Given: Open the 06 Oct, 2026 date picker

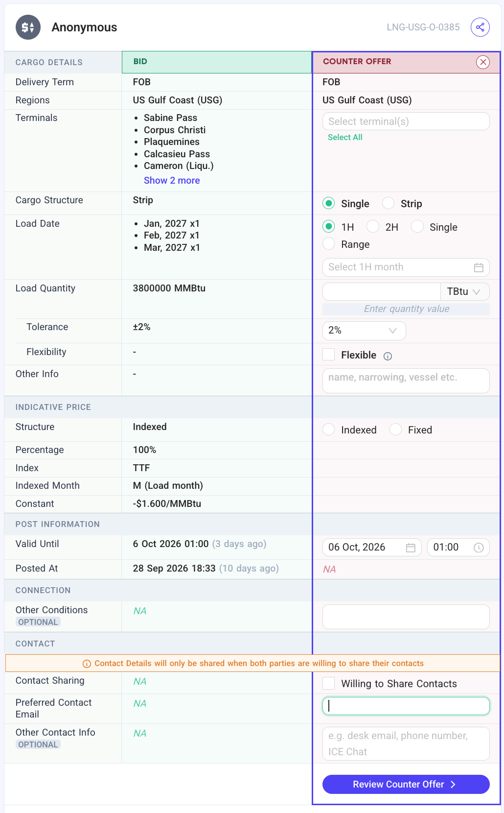Looking at the screenshot, I should 372,548.
